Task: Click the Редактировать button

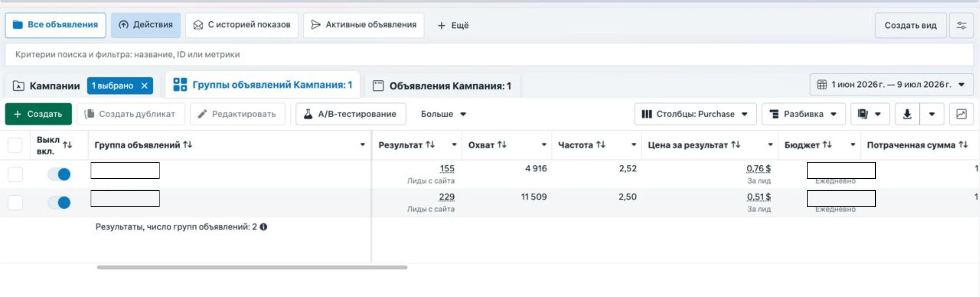Action: click(237, 114)
